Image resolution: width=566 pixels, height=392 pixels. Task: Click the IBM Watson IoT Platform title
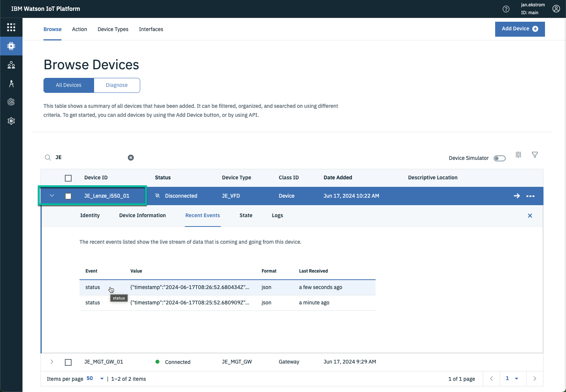click(46, 9)
